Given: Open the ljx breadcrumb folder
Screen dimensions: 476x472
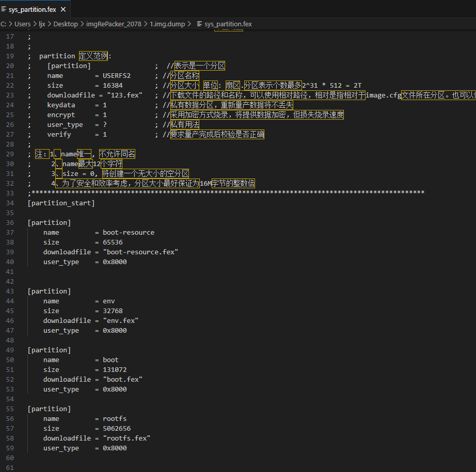Looking at the screenshot, I should 42,24.
